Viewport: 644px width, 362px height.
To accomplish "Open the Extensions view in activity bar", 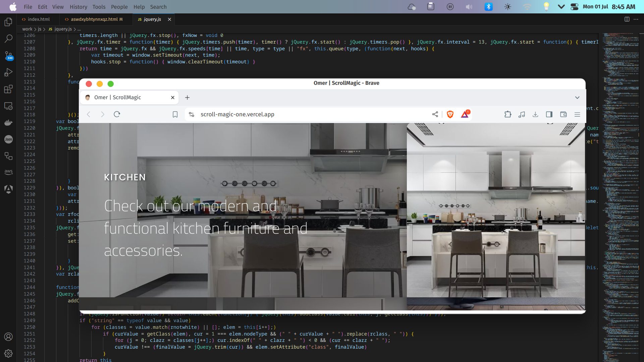I will click(8, 89).
